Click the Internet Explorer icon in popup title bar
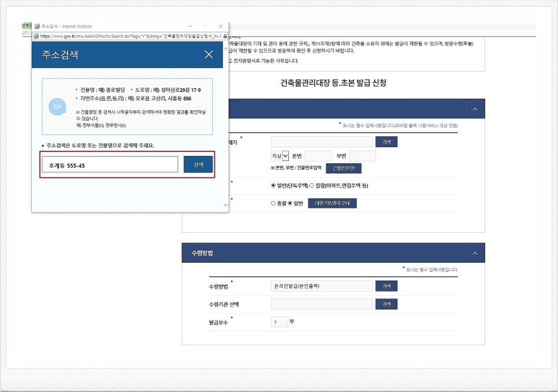 tap(37, 27)
